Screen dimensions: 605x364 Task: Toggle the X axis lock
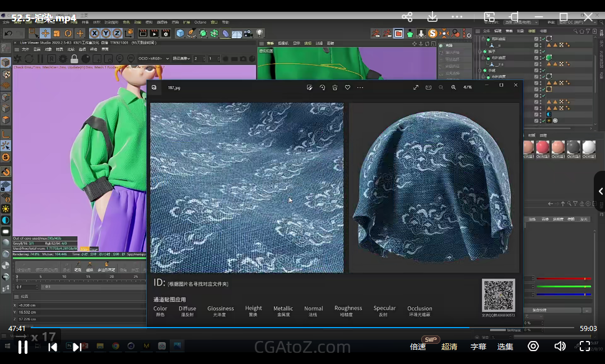(94, 34)
